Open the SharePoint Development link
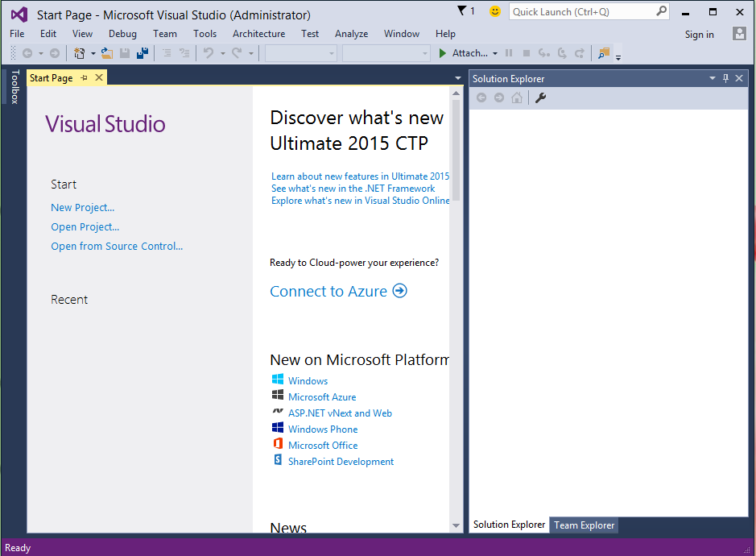Image resolution: width=756 pixels, height=556 pixels. [x=341, y=462]
